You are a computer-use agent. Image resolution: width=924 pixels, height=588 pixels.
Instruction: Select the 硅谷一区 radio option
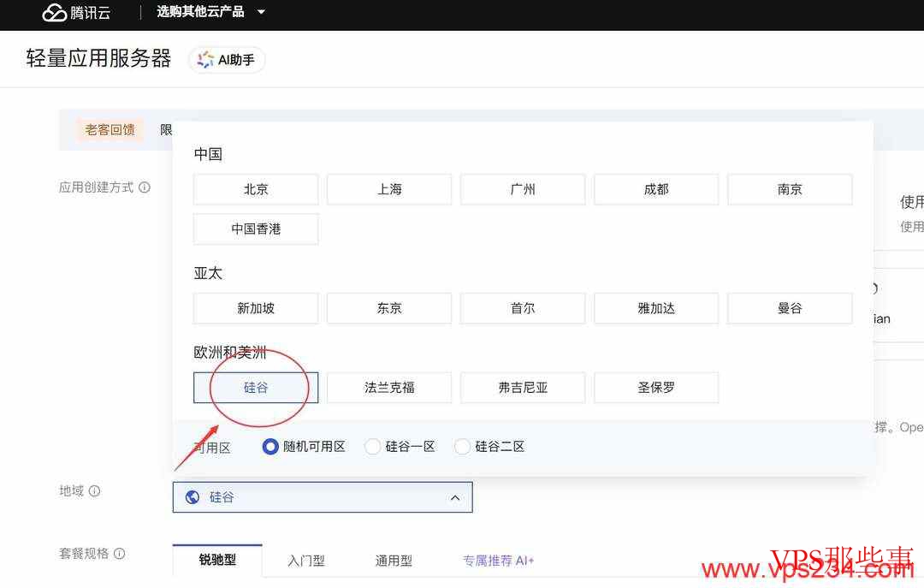372,447
